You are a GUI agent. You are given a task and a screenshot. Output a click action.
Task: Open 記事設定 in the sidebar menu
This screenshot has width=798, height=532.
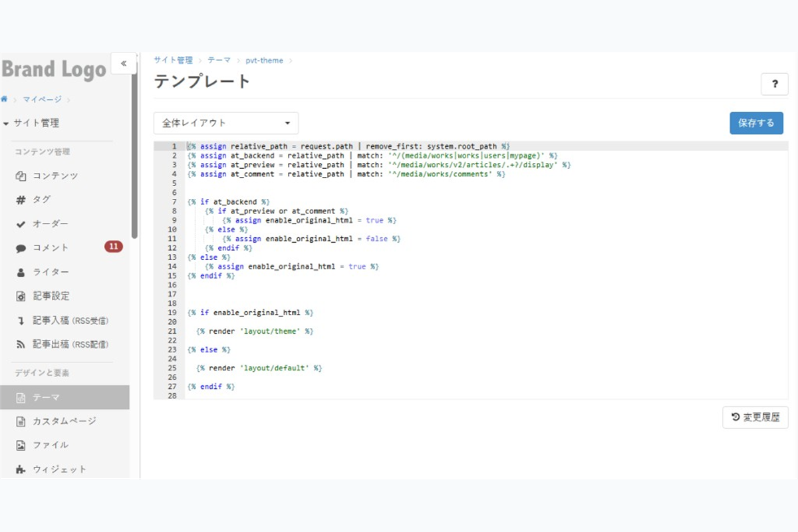click(65, 296)
